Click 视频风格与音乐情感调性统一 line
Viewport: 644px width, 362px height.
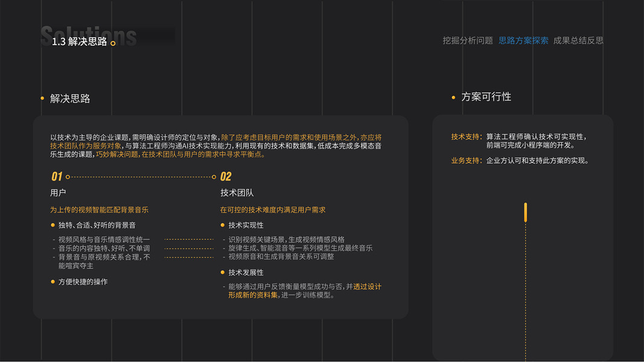(x=104, y=240)
